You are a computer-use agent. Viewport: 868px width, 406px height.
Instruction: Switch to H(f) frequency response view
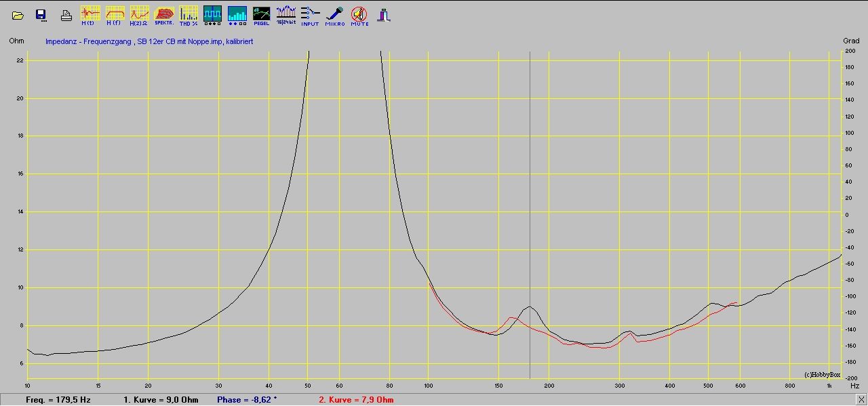point(115,15)
